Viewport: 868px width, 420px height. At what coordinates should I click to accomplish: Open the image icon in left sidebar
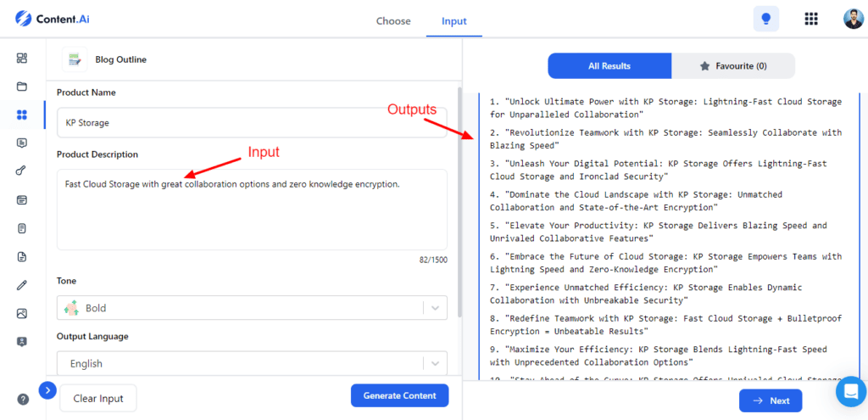22,313
